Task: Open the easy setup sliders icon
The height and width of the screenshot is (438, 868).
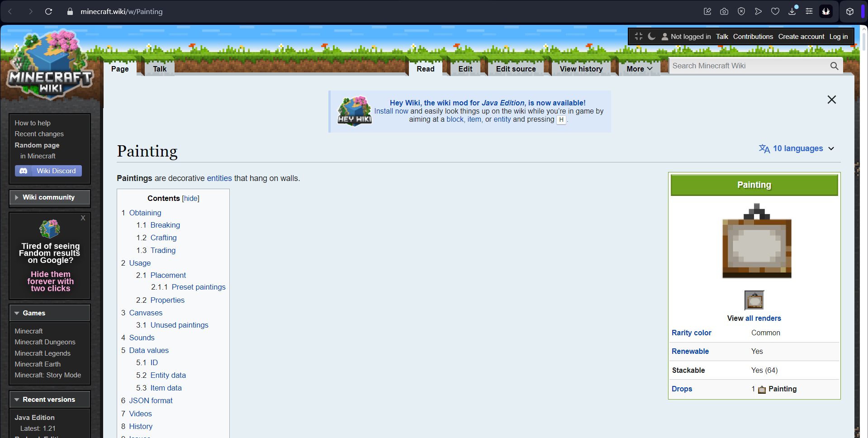Action: click(x=809, y=11)
